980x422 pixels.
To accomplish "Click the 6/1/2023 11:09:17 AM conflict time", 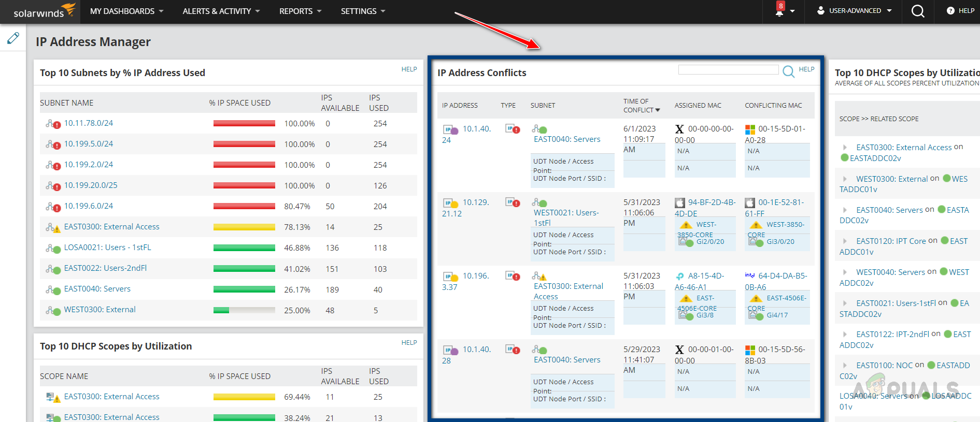I will (x=640, y=139).
